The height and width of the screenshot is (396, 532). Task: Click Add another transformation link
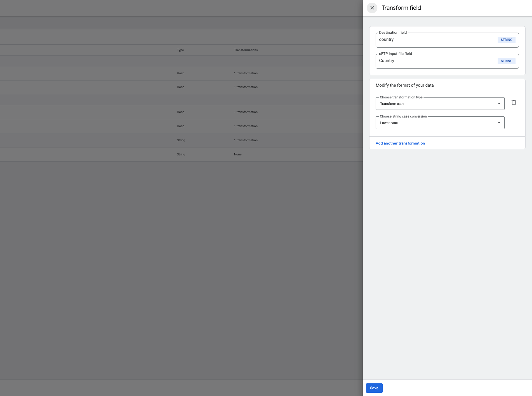[x=400, y=143]
